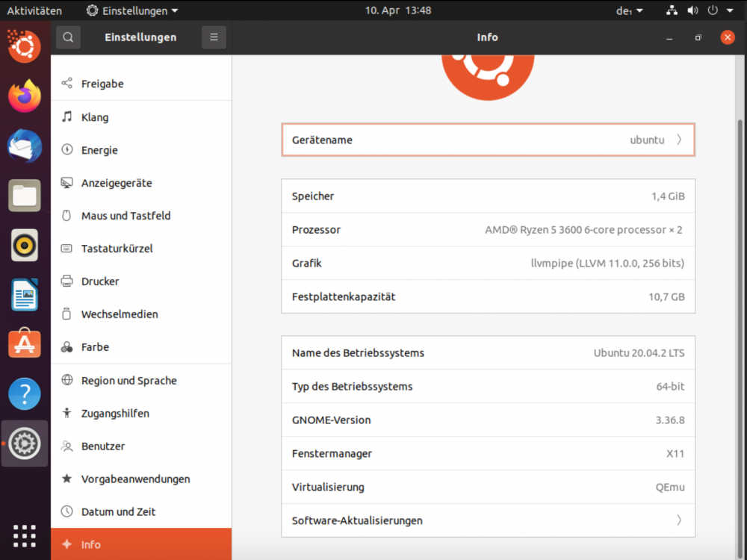The height and width of the screenshot is (560, 747).
Task: Open Ubuntu Software from the dock
Action: click(x=25, y=343)
